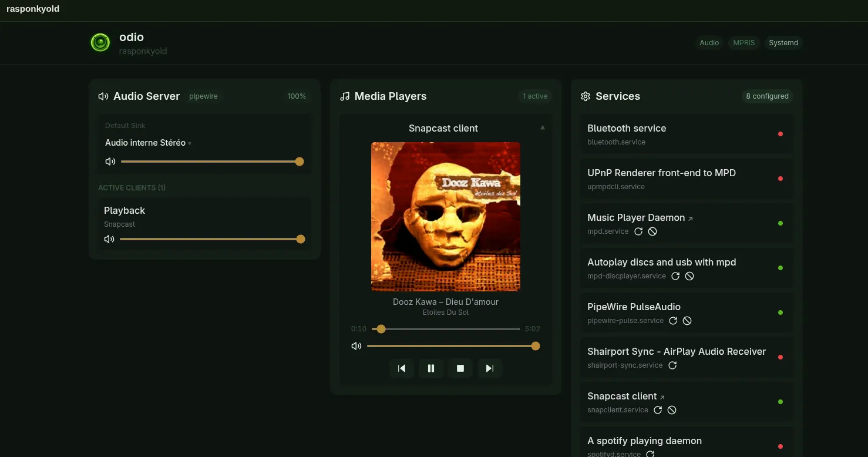868x457 pixels.
Task: Adjust the Playback Snapcast volume slider
Action: (212, 239)
